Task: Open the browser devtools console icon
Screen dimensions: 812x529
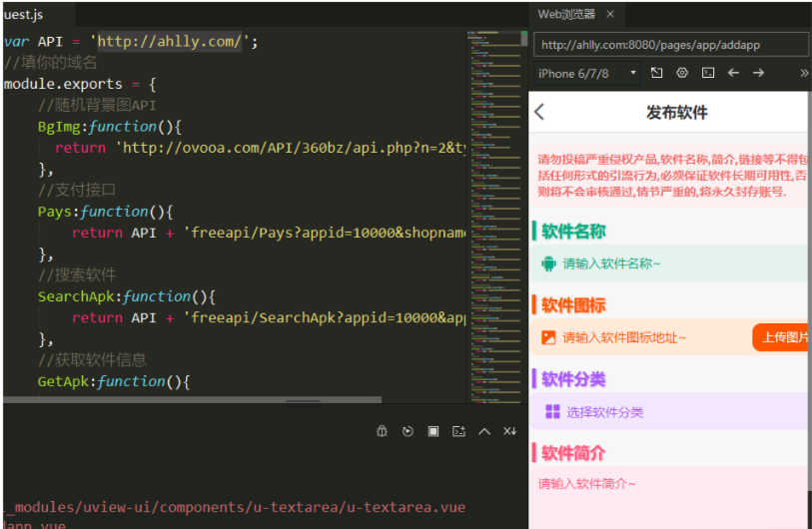Action: click(x=708, y=73)
